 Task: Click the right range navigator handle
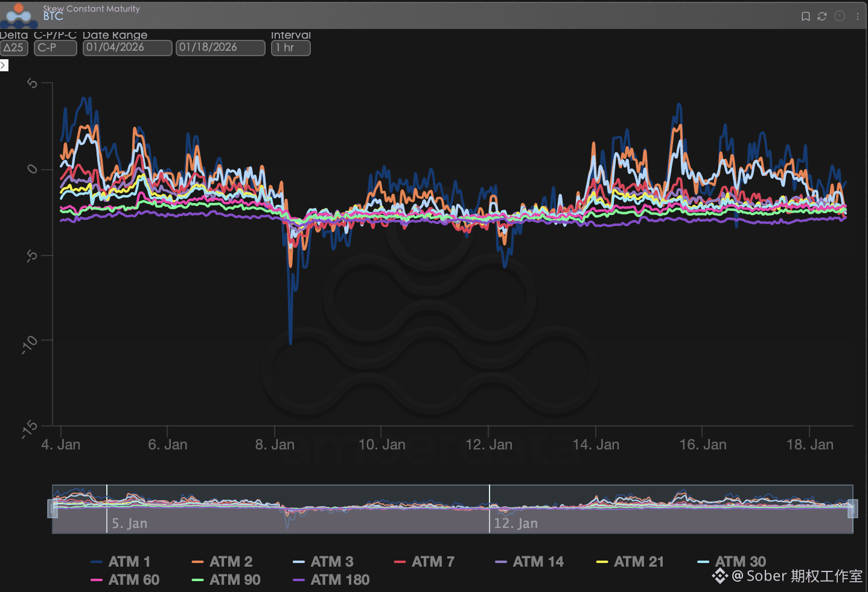pyautogui.click(x=852, y=509)
